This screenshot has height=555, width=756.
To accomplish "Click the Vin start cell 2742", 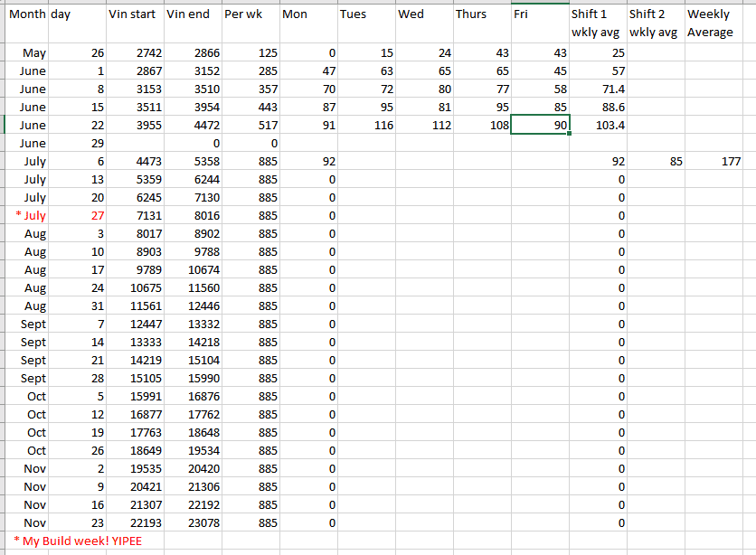I will coord(134,53).
